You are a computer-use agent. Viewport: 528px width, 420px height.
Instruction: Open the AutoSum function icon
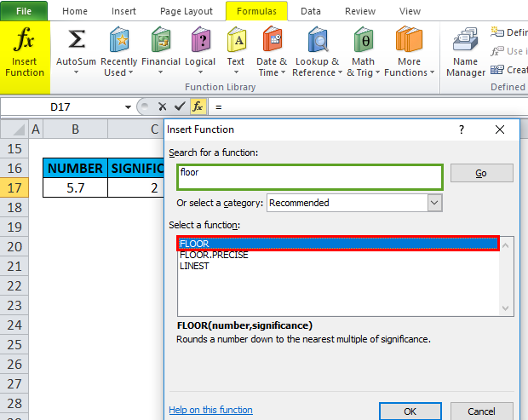pyautogui.click(x=77, y=38)
